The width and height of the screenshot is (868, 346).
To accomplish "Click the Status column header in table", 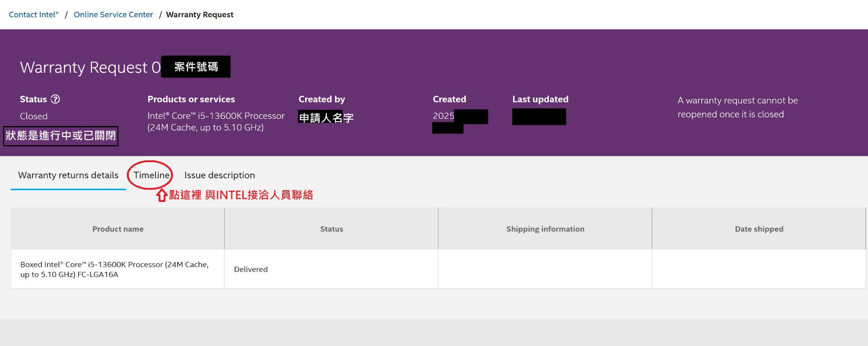I will click(x=331, y=229).
